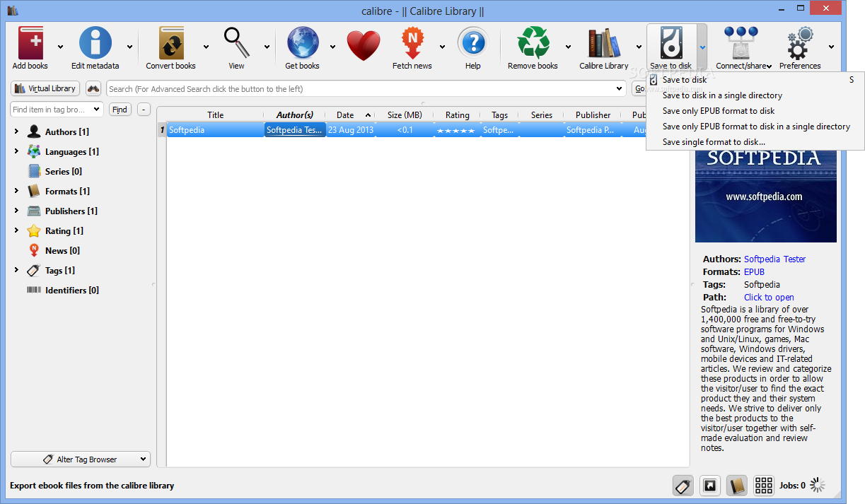The width and height of the screenshot is (865, 504).
Task: Sort by Rating column header
Action: 457,115
